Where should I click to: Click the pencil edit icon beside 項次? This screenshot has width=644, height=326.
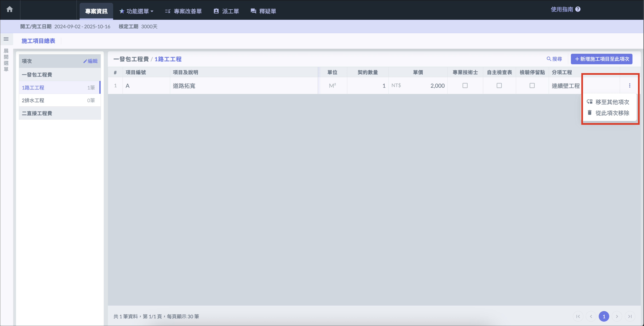pyautogui.click(x=85, y=61)
